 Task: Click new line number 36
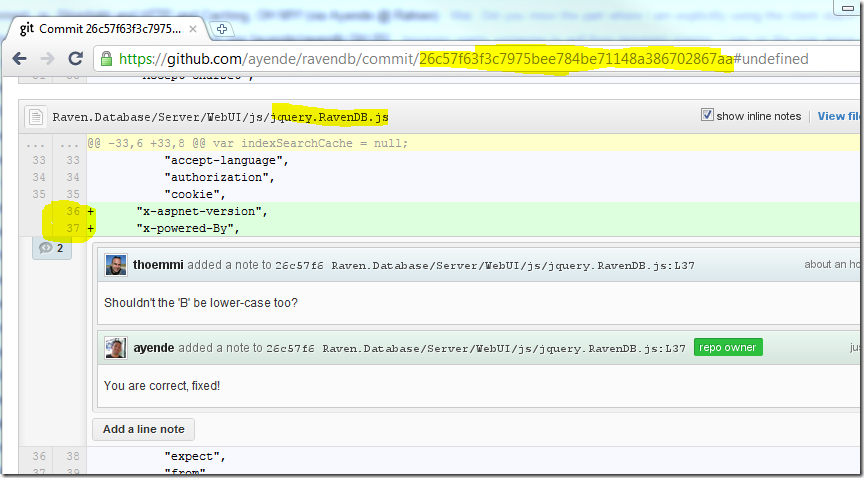(x=73, y=211)
